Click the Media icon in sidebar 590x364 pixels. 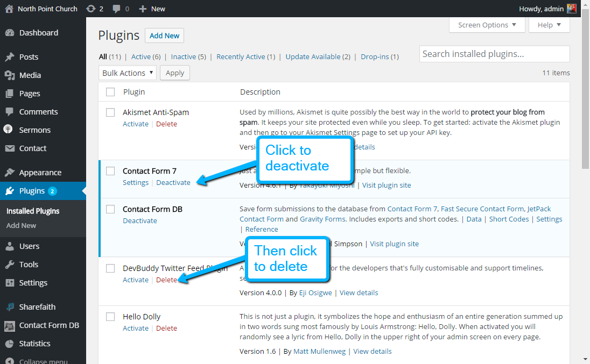pyautogui.click(x=9, y=75)
